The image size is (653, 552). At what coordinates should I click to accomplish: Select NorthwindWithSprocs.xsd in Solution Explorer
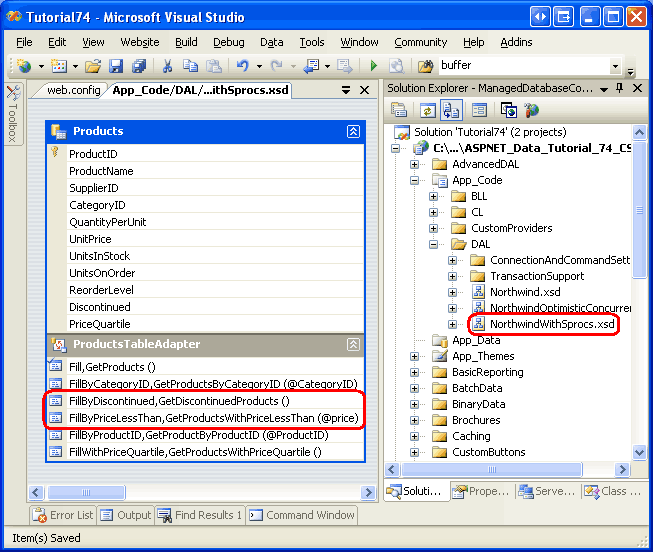click(x=551, y=324)
